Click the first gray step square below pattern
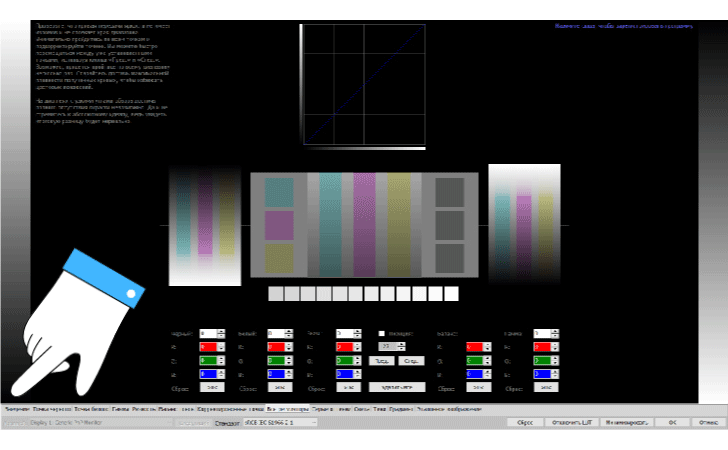 pyautogui.click(x=275, y=293)
